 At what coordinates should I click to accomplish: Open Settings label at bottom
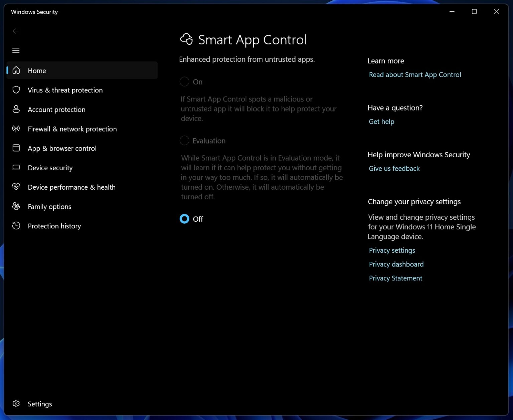(x=40, y=404)
